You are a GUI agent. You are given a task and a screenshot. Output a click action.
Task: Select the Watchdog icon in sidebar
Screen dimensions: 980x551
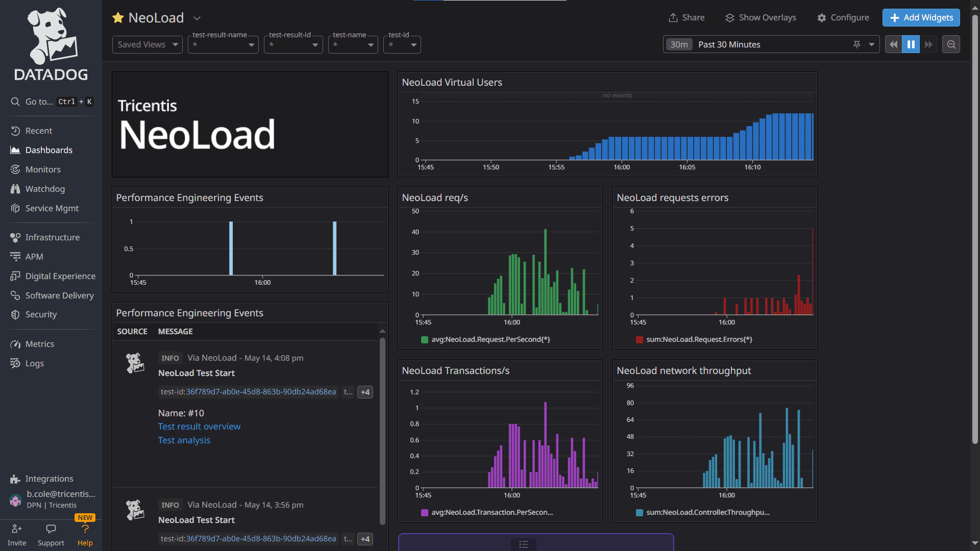click(16, 189)
